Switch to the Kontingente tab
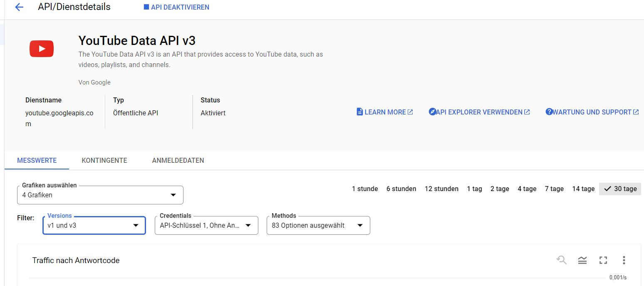This screenshot has height=286, width=644. point(104,160)
